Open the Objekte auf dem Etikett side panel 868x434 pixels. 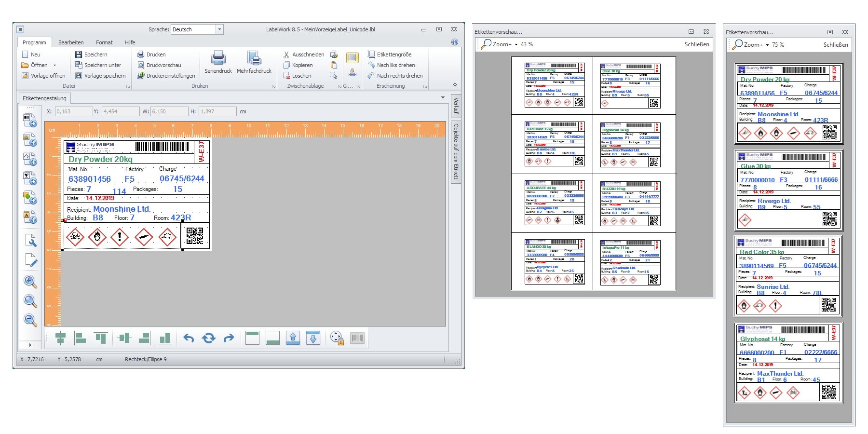pyautogui.click(x=456, y=151)
